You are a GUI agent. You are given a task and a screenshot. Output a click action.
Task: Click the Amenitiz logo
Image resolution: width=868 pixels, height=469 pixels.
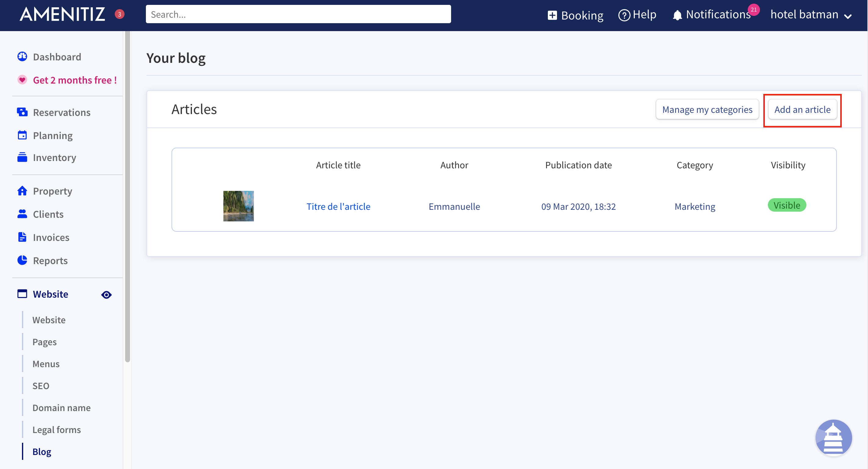click(x=62, y=14)
